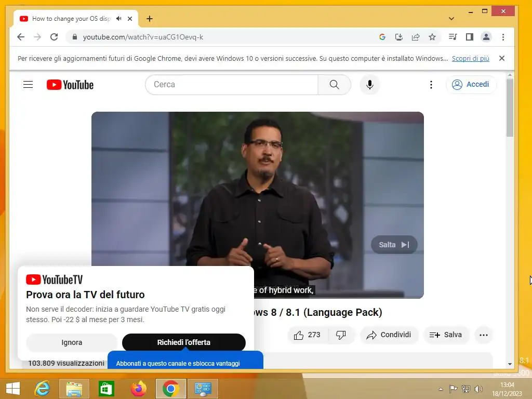This screenshot has width=532, height=399.
Task: Open the Chrome profile avatar
Action: (x=486, y=37)
